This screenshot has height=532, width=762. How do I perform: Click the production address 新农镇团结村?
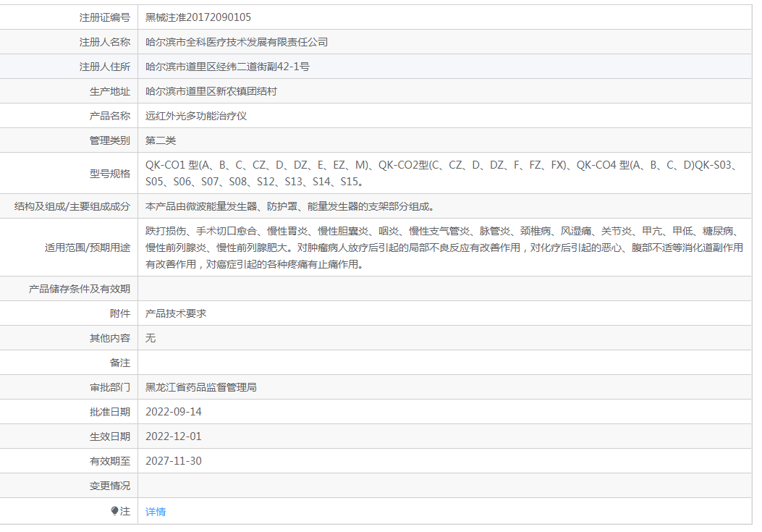coord(211,91)
